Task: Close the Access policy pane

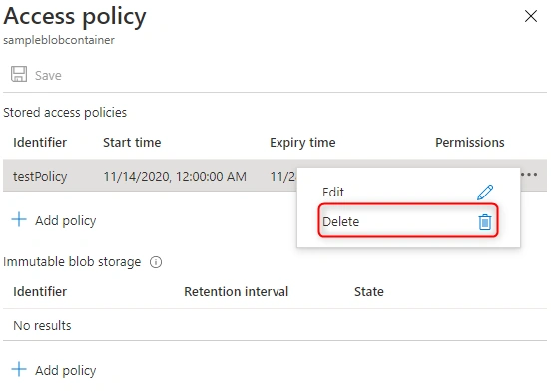Action: pyautogui.click(x=531, y=16)
